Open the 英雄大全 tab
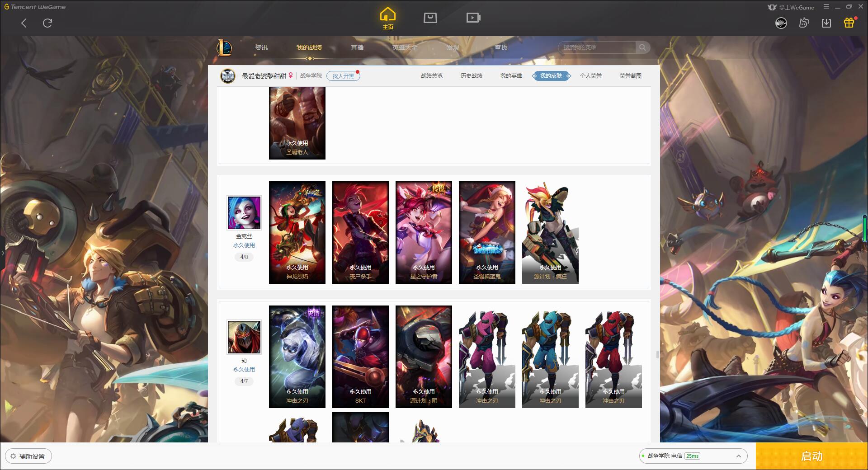 tap(405, 47)
